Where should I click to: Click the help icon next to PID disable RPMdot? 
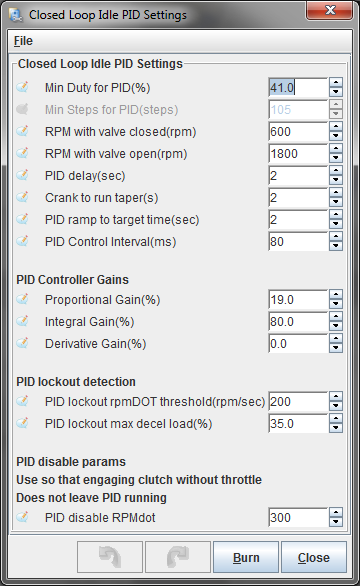tap(22, 517)
